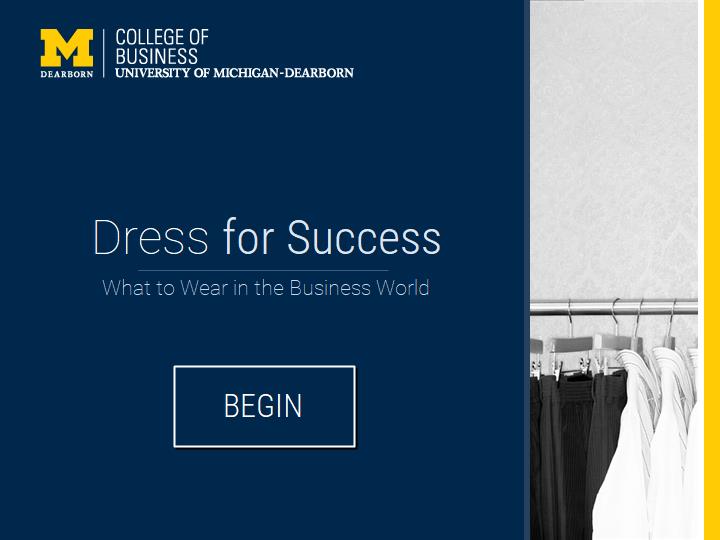The height and width of the screenshot is (540, 720).
Task: Click the metal clothes rod in the photo
Action: (612, 308)
